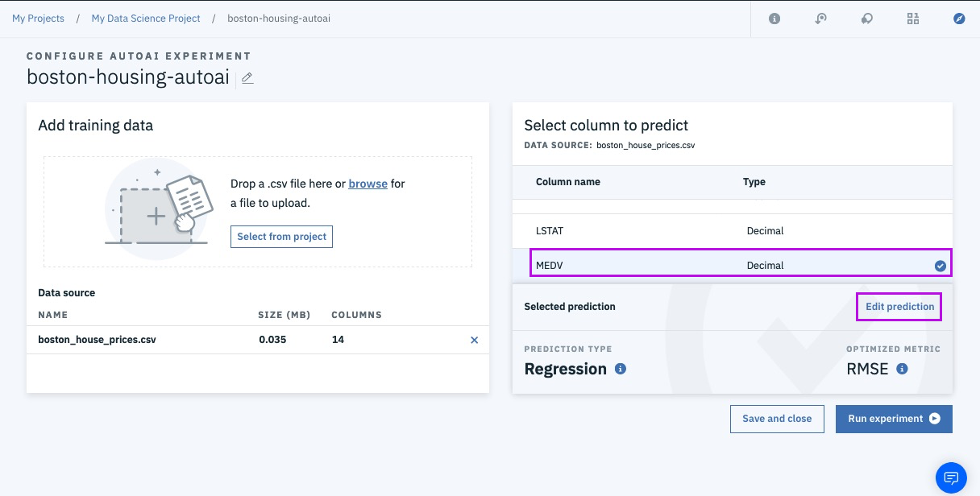This screenshot has width=980, height=496.
Task: Click the pencil icon to rename experiment
Action: pyautogui.click(x=247, y=78)
